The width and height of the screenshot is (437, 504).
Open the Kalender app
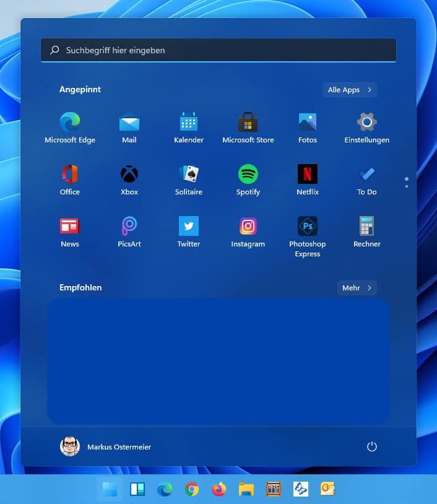pyautogui.click(x=189, y=123)
